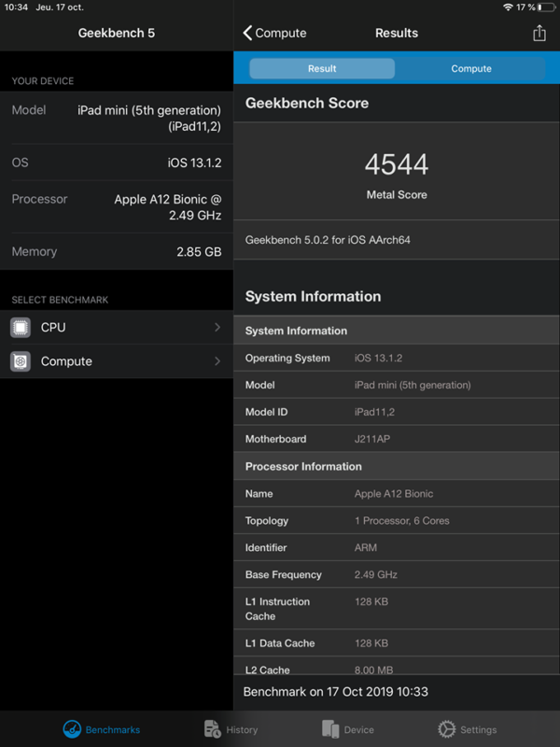Tap the Wi-Fi icon in status bar
Viewport: 560px width, 747px height.
507,7
